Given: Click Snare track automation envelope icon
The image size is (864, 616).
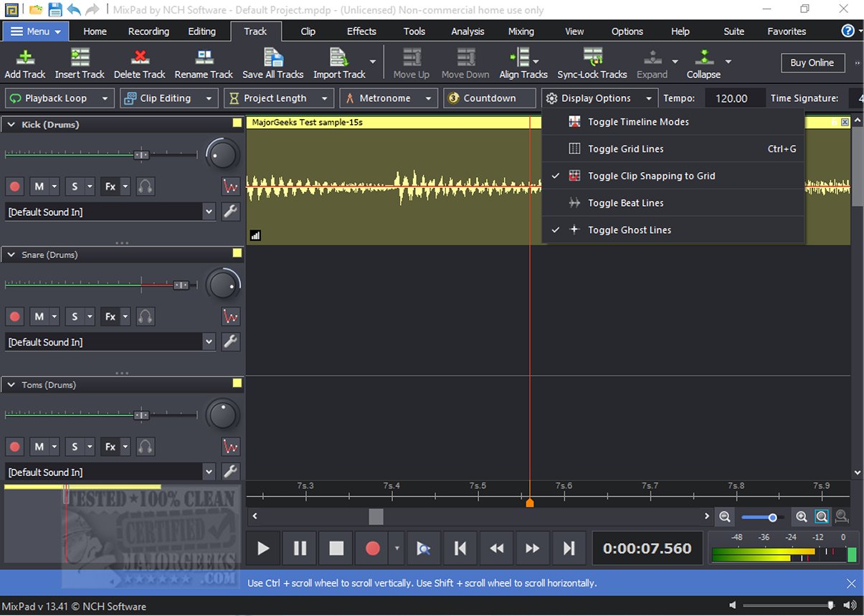Looking at the screenshot, I should click(x=230, y=316).
